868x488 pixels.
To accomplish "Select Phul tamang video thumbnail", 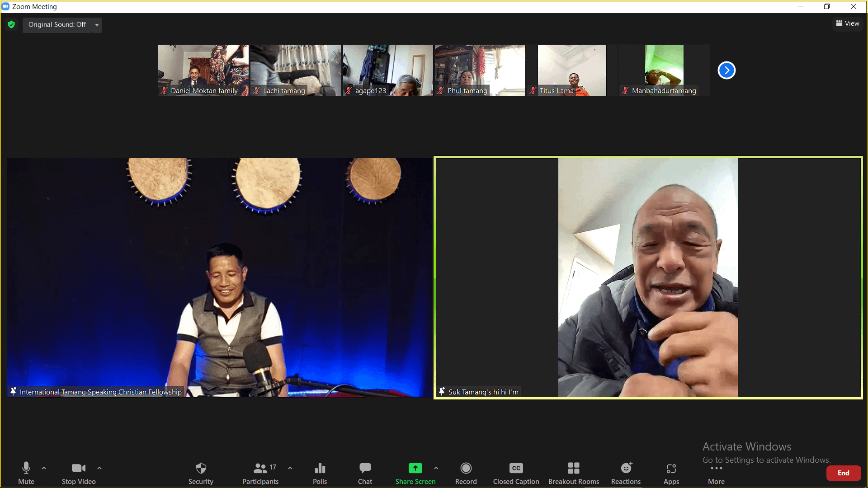I will [x=480, y=70].
